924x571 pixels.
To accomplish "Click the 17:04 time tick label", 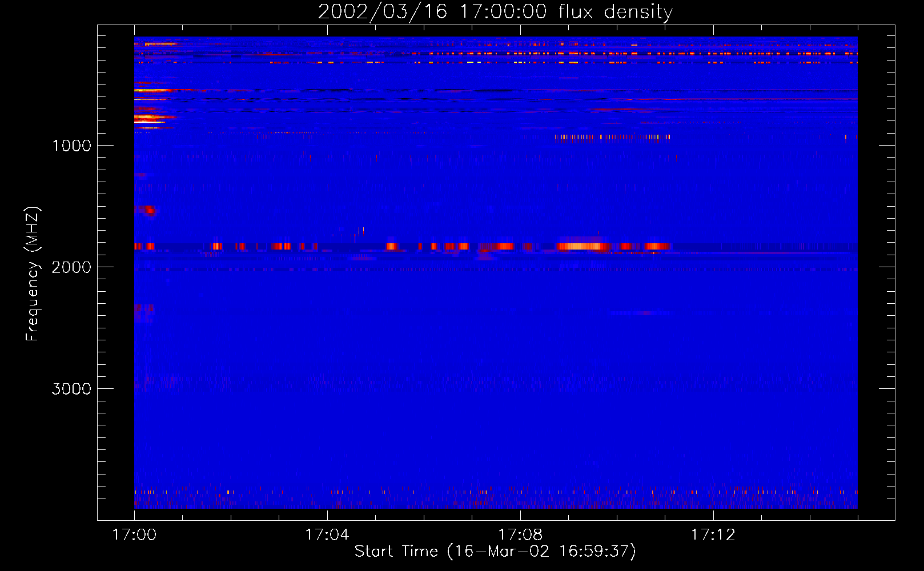I will (x=327, y=535).
